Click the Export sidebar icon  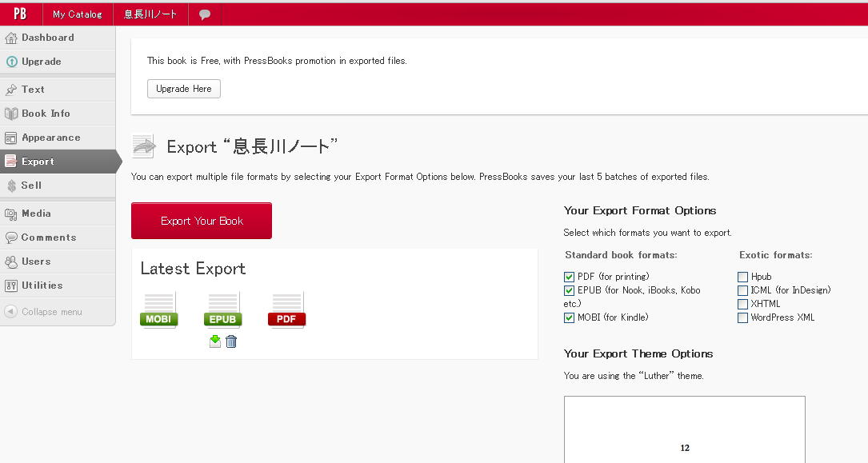point(11,162)
